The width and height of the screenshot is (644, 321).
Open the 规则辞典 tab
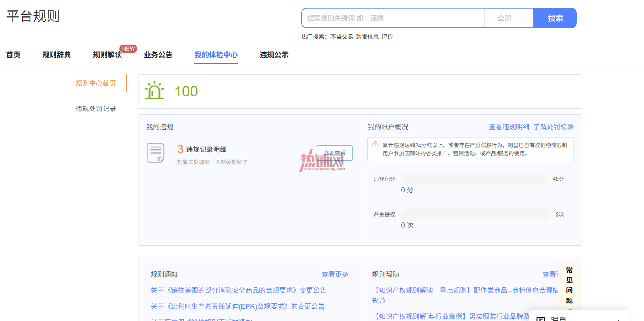57,55
